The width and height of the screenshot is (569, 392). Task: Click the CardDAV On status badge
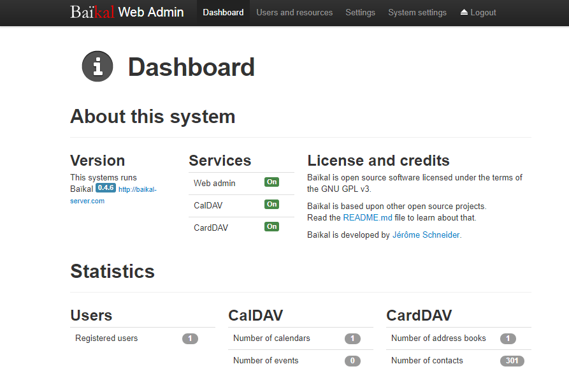coord(271,227)
